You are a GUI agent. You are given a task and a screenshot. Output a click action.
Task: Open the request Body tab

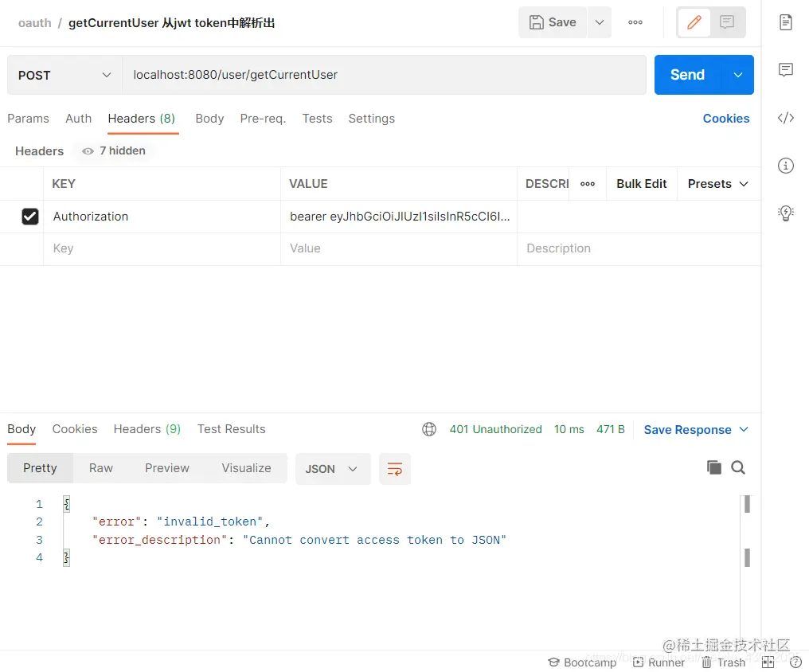209,119
